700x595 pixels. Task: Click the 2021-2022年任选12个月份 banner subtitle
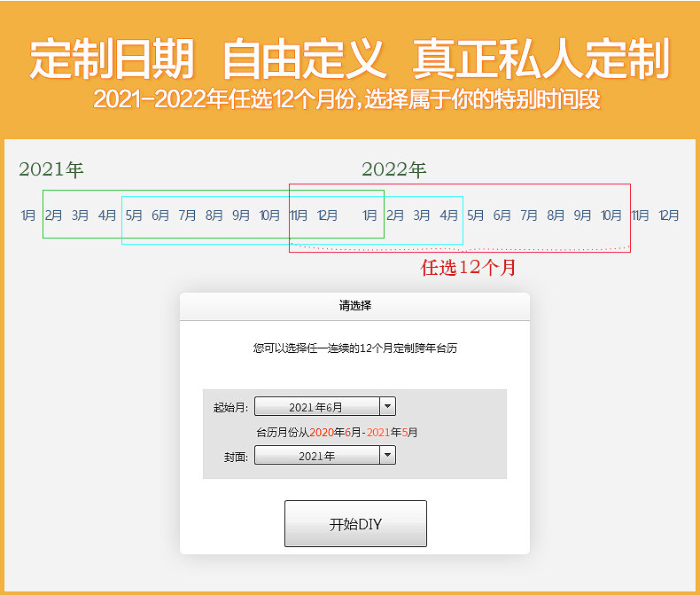346,98
